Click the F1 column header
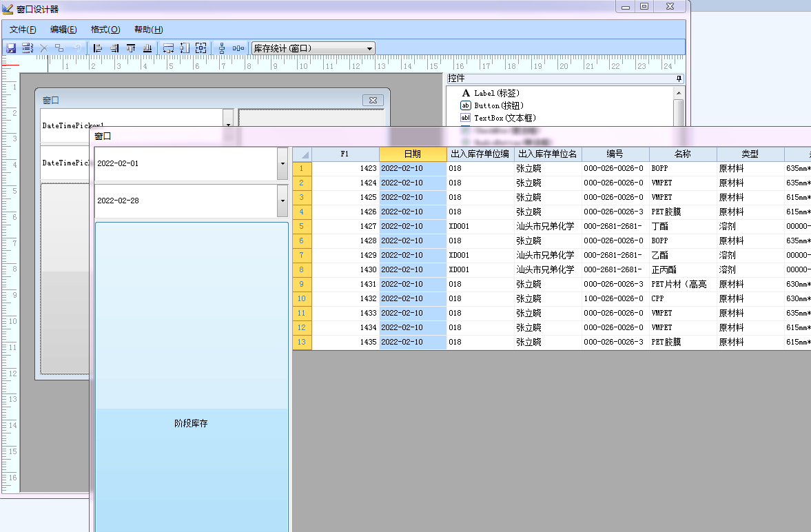This screenshot has width=811, height=532. 345,154
